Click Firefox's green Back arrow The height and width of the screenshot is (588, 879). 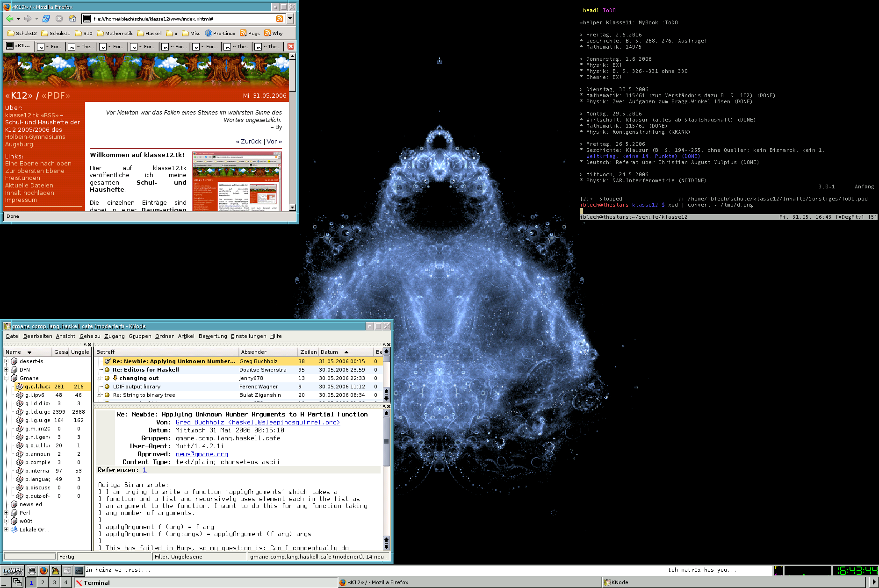(9, 19)
